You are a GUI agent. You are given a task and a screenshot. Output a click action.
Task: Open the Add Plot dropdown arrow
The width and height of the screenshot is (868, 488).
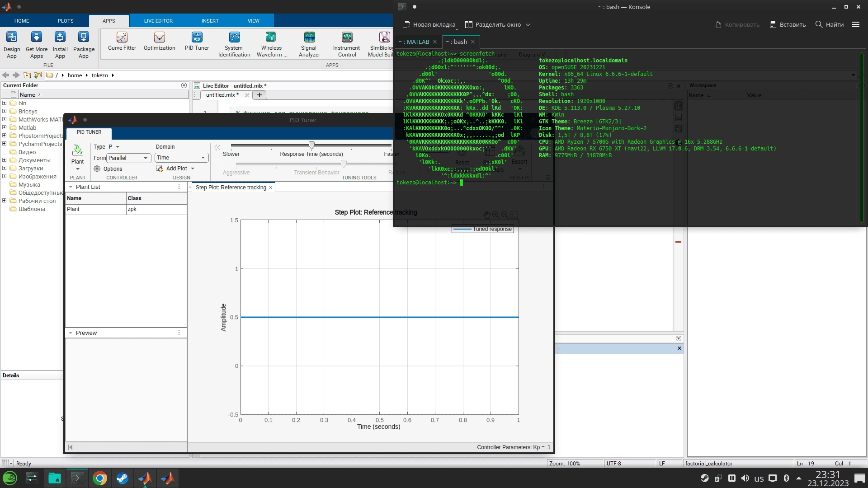[x=193, y=169]
